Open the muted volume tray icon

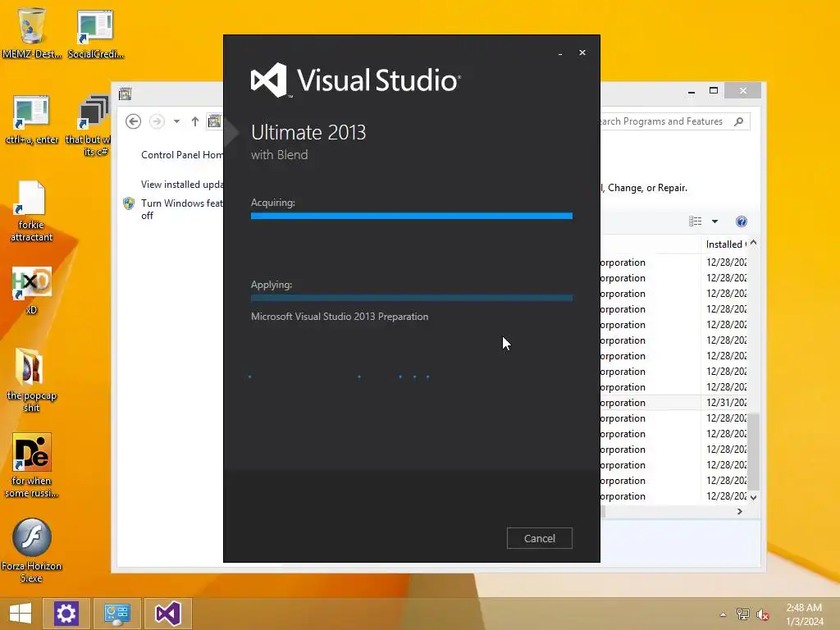point(762,614)
